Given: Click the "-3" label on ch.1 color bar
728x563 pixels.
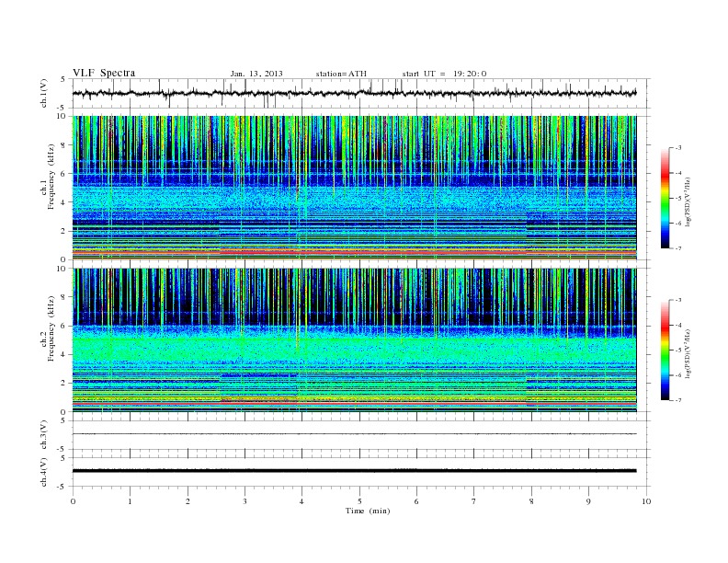Looking at the screenshot, I should [x=678, y=148].
